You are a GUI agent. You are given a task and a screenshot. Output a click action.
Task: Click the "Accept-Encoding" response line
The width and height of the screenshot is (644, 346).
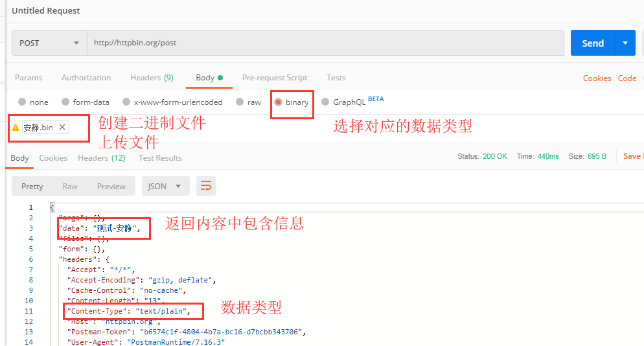pyautogui.click(x=142, y=280)
